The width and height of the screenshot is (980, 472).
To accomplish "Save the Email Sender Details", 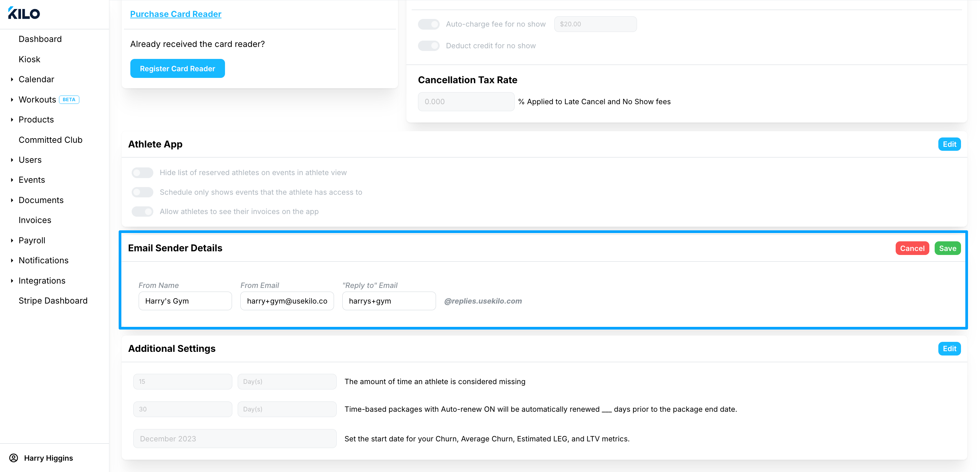I will click(x=947, y=248).
